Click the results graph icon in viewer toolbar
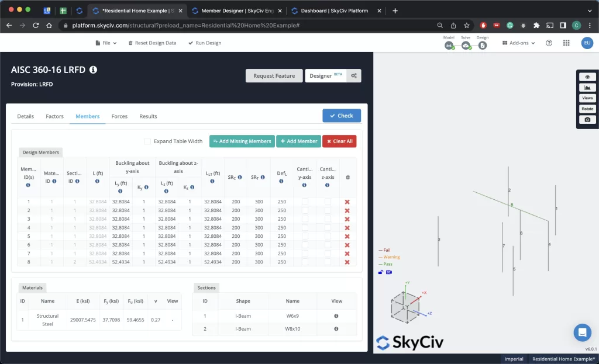The width and height of the screenshot is (599, 364). click(x=587, y=88)
